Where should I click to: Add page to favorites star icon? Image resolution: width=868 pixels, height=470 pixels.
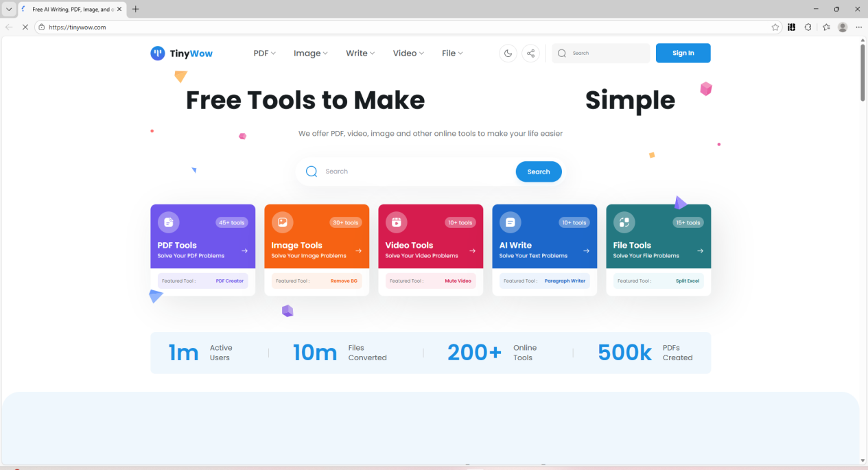pyautogui.click(x=775, y=27)
